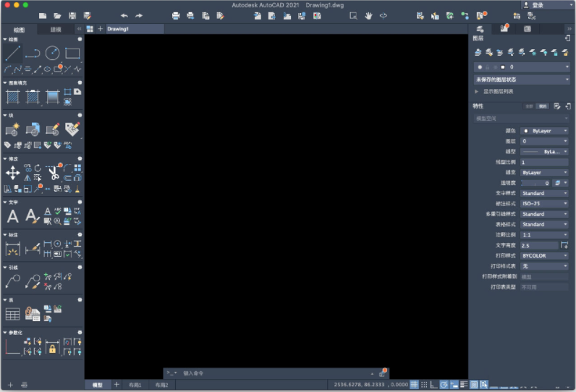The width and height of the screenshot is (576, 392).
Task: Collapse the left tool palette with arrows
Action: click(79, 29)
